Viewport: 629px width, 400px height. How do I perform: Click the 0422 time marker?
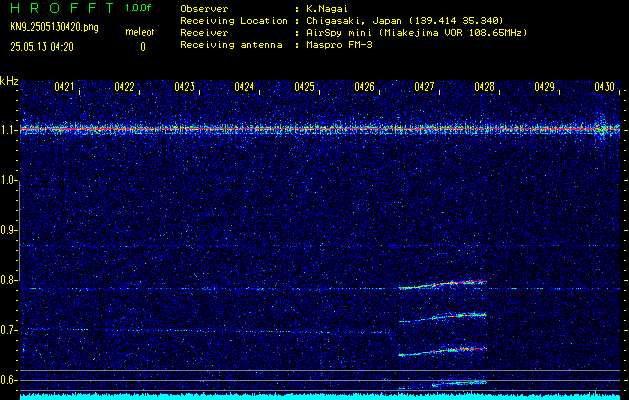tap(124, 87)
